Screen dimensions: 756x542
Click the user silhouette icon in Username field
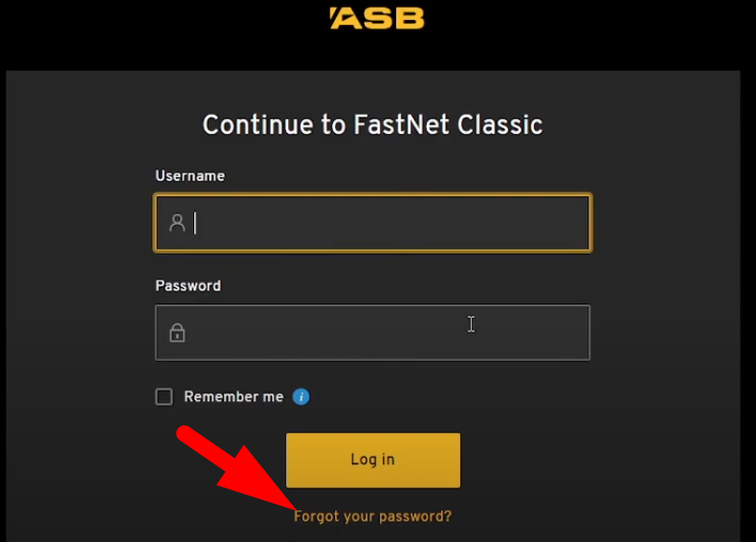177,223
